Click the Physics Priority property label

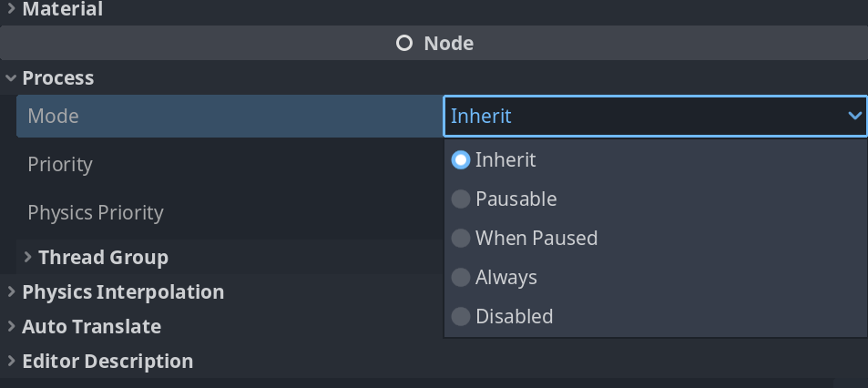tap(96, 212)
